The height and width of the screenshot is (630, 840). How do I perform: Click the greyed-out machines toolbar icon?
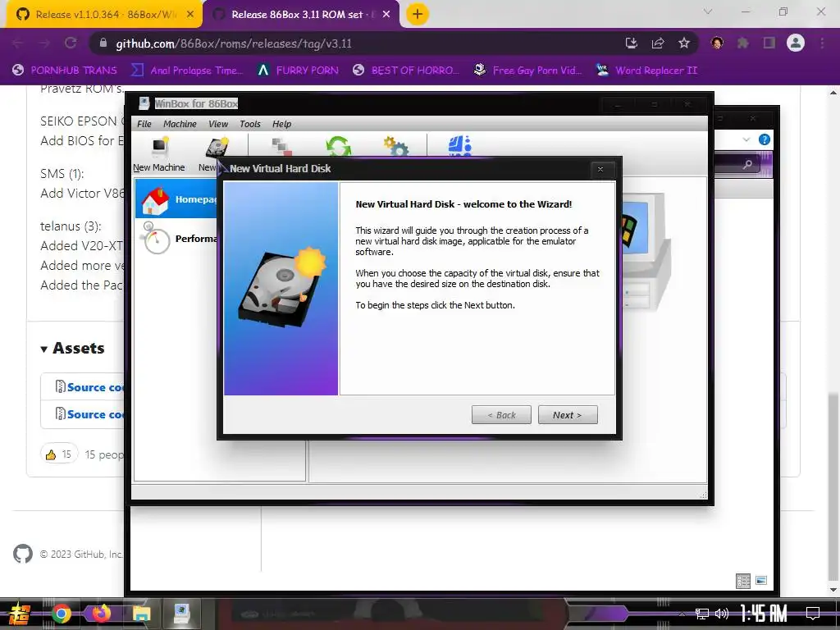(x=281, y=146)
